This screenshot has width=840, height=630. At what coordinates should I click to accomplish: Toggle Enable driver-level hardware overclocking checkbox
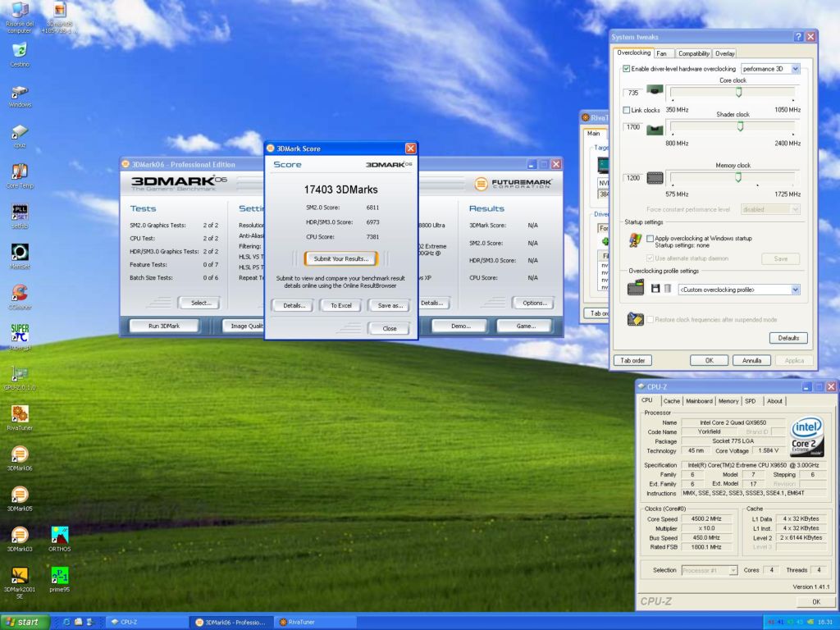coord(626,69)
